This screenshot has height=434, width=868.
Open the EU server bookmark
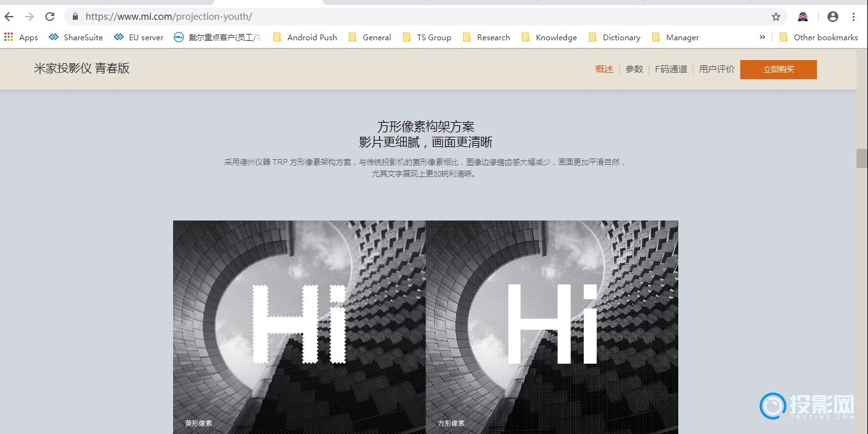click(139, 37)
